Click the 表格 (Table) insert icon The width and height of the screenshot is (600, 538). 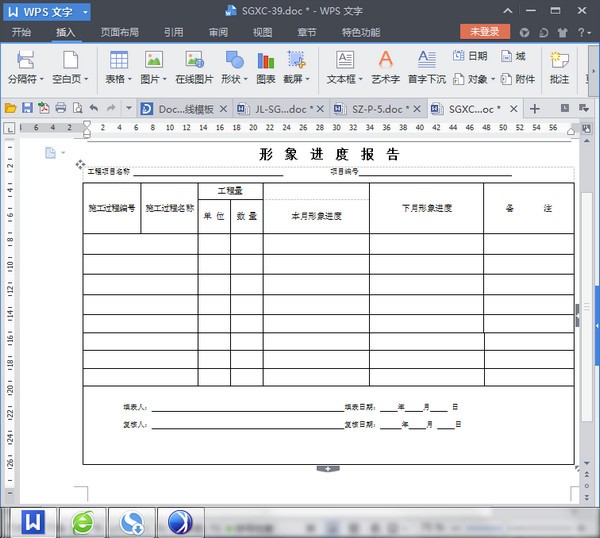pos(118,60)
